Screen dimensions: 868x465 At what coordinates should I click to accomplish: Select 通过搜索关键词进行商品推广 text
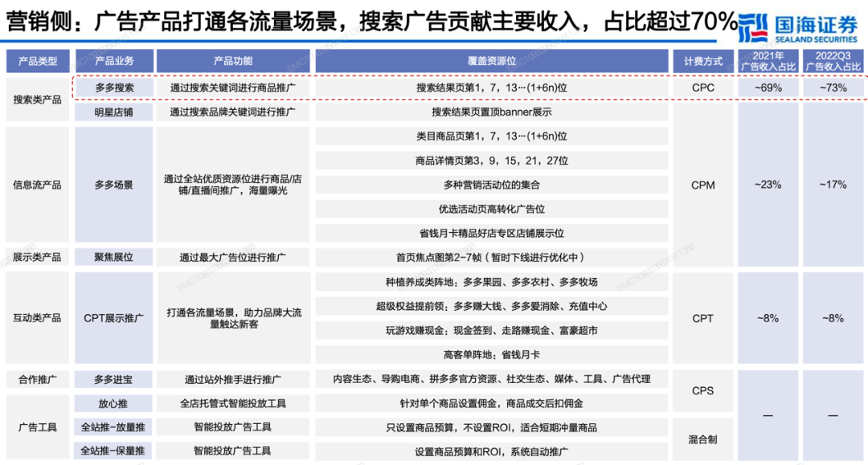click(233, 88)
